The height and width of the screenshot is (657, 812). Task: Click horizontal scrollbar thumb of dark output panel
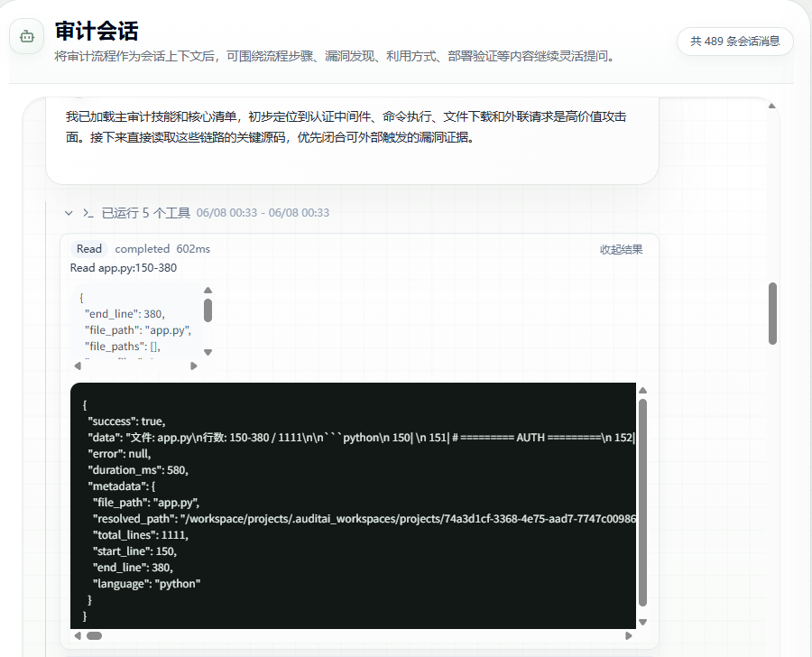click(94, 635)
